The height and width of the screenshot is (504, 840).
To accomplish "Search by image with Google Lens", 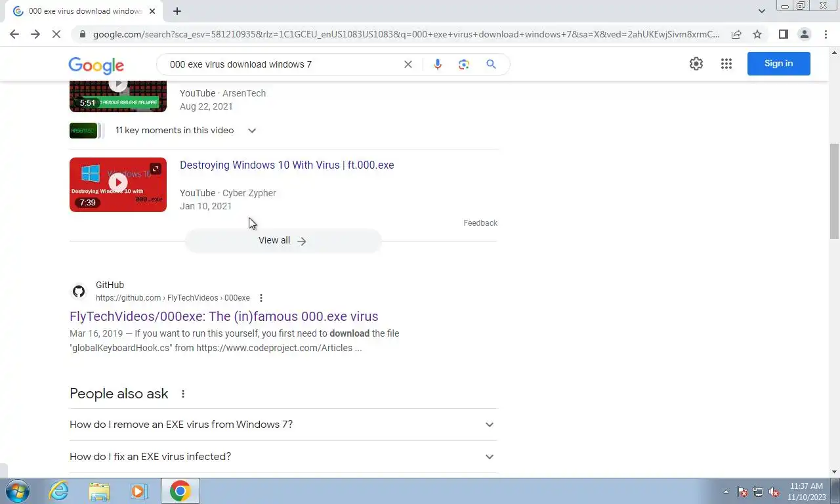I will (464, 64).
